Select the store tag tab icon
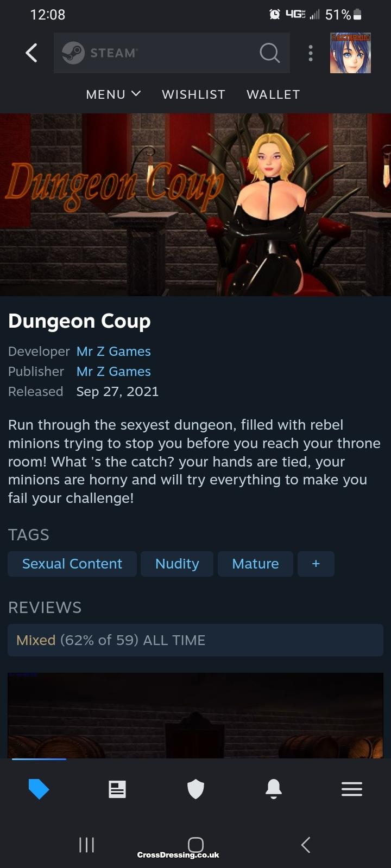This screenshot has width=391, height=868. 39,789
